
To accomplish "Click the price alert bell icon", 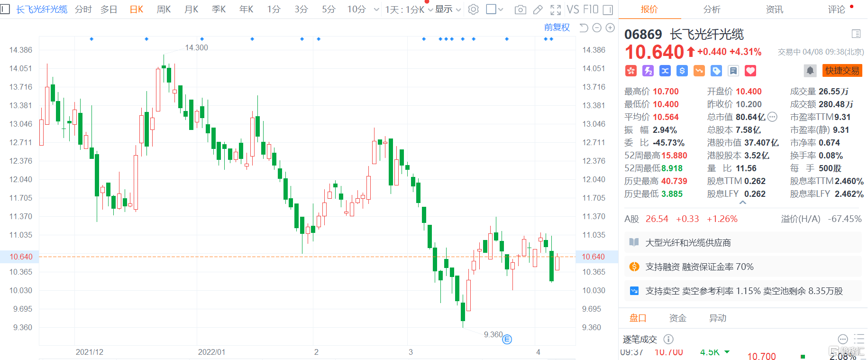I will (x=810, y=71).
